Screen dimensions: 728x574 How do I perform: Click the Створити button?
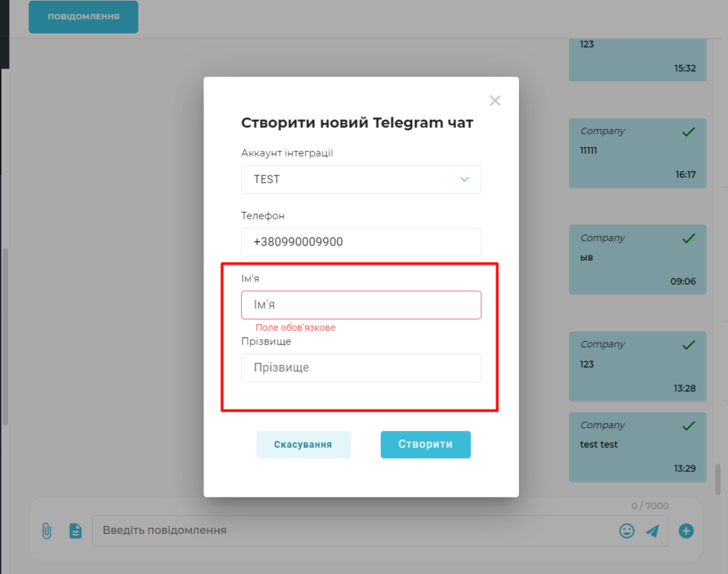coord(425,444)
